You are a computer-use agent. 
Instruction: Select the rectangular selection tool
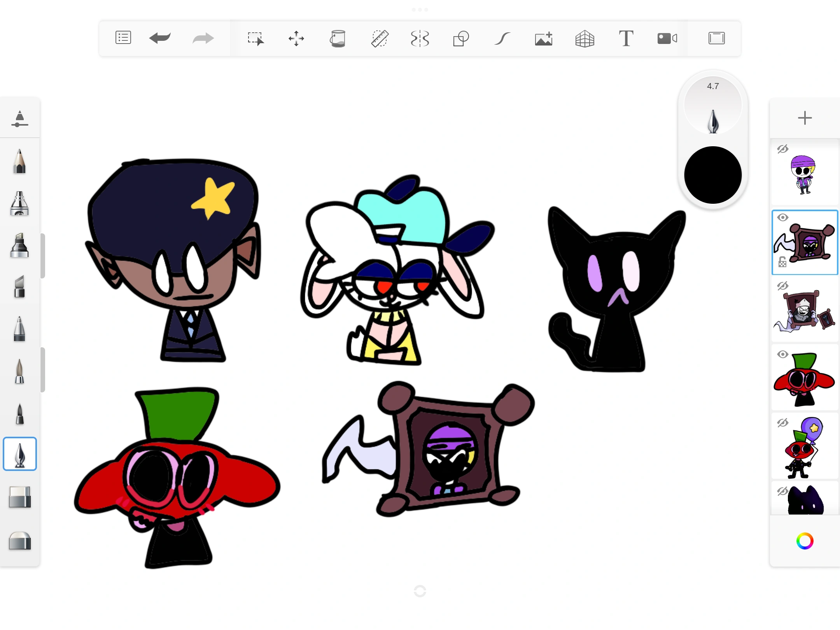tap(255, 38)
